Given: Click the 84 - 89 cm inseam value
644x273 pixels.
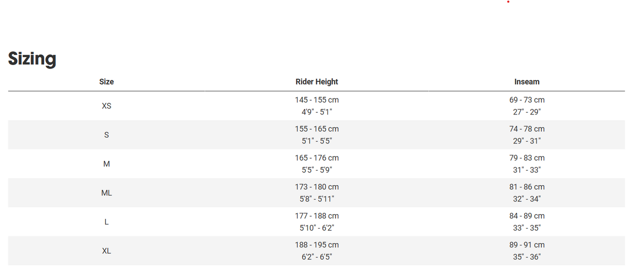Looking at the screenshot, I should pos(527,216).
